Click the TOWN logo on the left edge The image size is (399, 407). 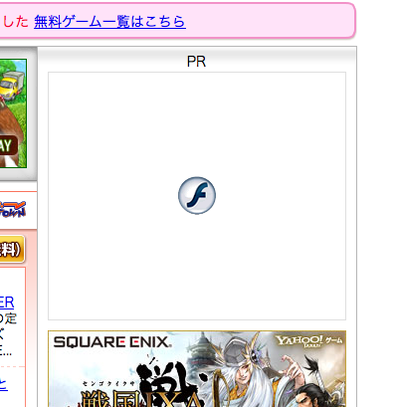point(13,210)
